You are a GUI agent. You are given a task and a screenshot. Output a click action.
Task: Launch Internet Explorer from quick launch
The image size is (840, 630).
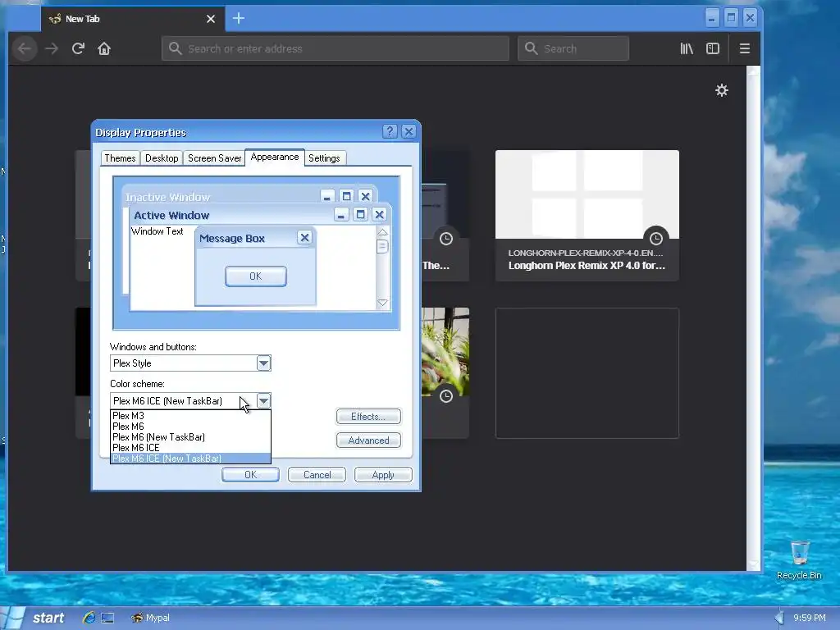tap(89, 618)
